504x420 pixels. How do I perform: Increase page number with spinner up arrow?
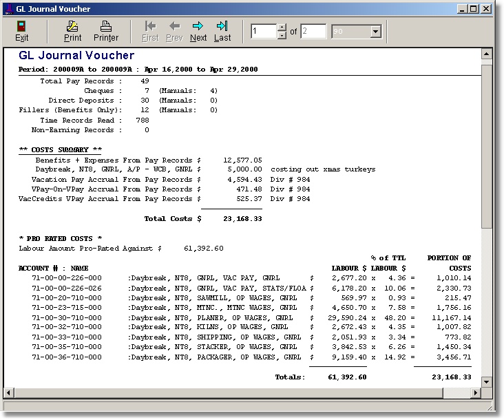[282, 28]
